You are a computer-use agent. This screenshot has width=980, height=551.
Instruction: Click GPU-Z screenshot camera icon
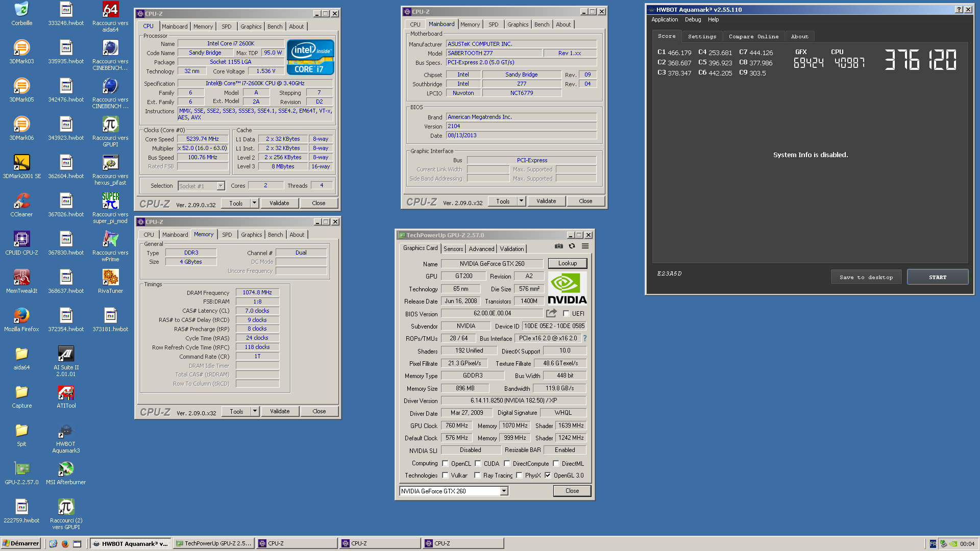tap(559, 246)
